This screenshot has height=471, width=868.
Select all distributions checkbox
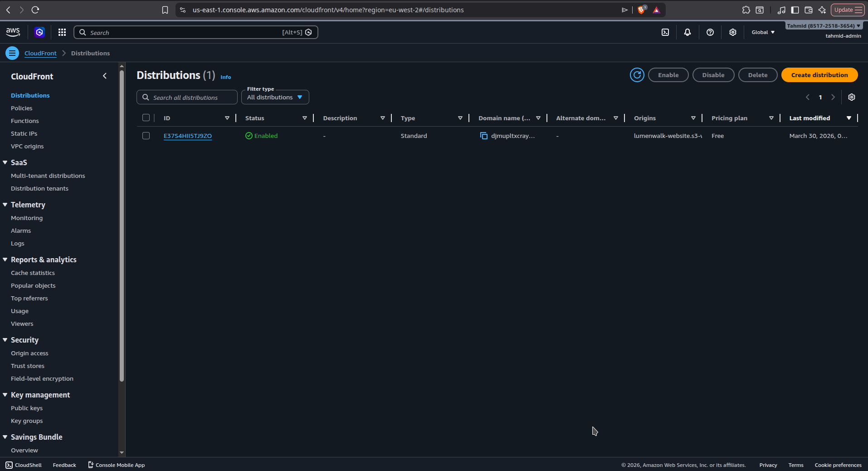click(146, 118)
